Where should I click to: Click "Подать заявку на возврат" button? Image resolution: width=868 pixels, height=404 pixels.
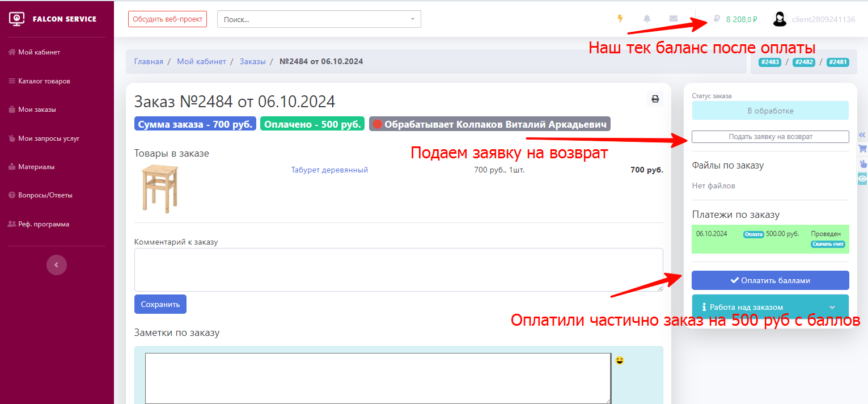(770, 137)
